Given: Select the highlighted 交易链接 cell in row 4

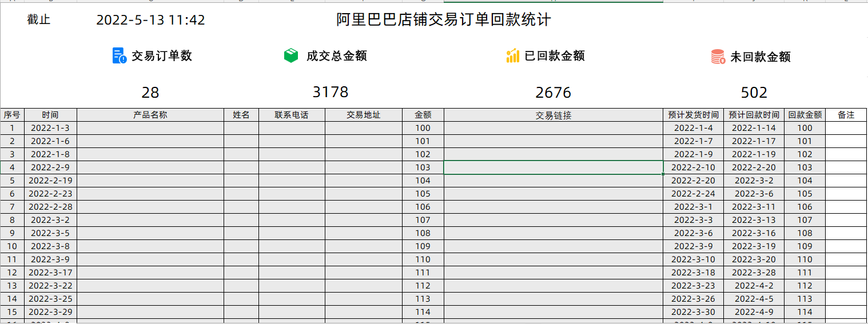Looking at the screenshot, I should pyautogui.click(x=554, y=167).
